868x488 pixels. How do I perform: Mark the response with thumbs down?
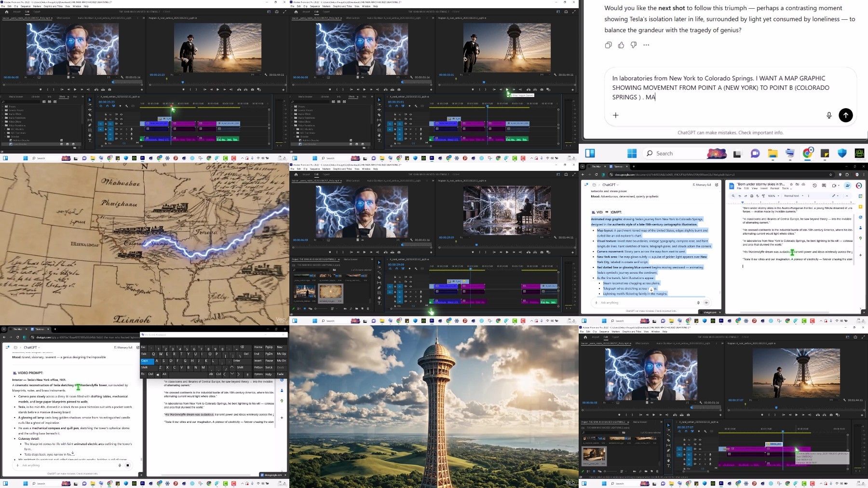[634, 45]
